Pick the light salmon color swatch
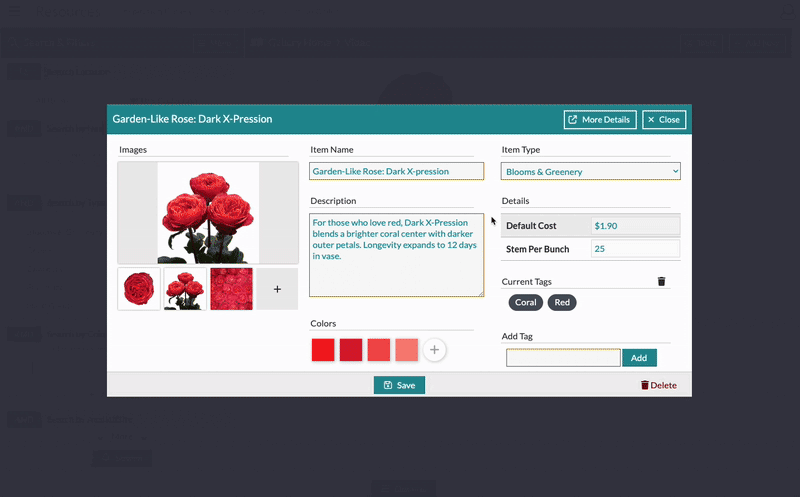This screenshot has height=497, width=800. [406, 350]
